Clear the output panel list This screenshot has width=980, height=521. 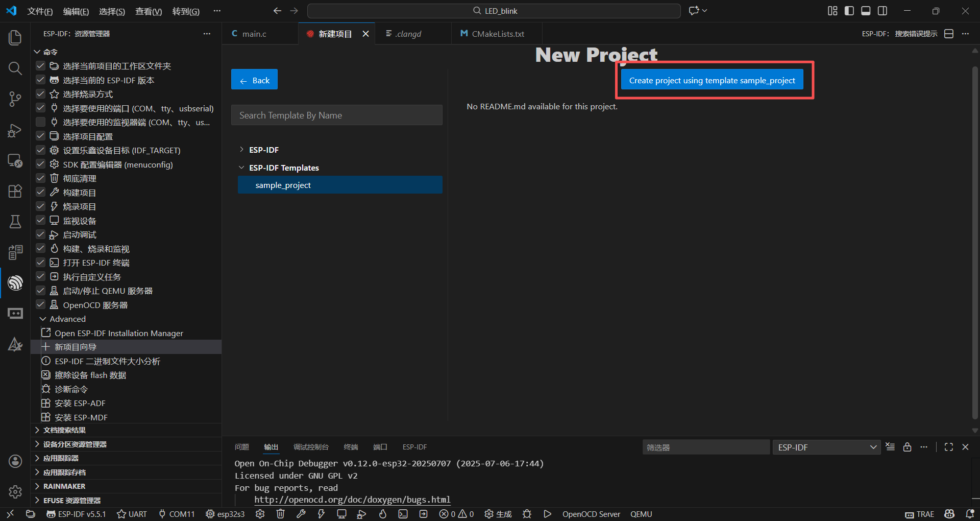890,447
